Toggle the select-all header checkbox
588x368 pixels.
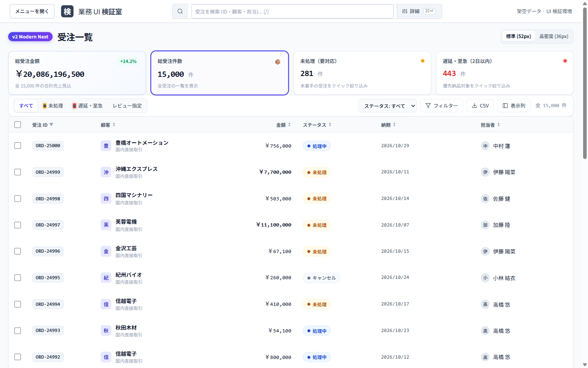18,125
